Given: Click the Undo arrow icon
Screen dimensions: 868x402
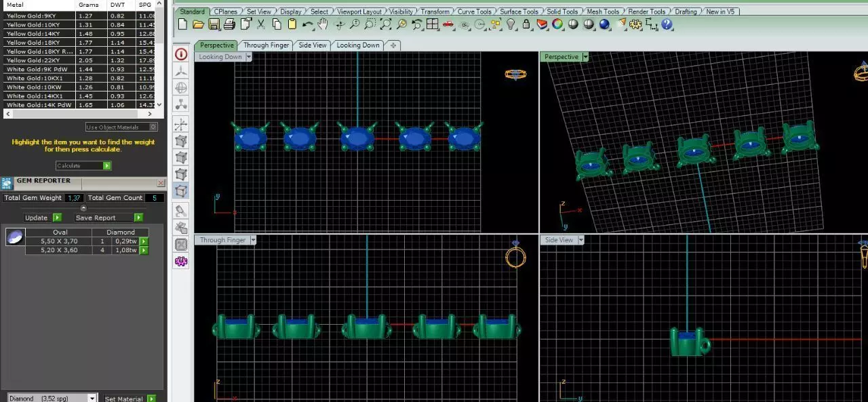Looking at the screenshot, I should [308, 24].
